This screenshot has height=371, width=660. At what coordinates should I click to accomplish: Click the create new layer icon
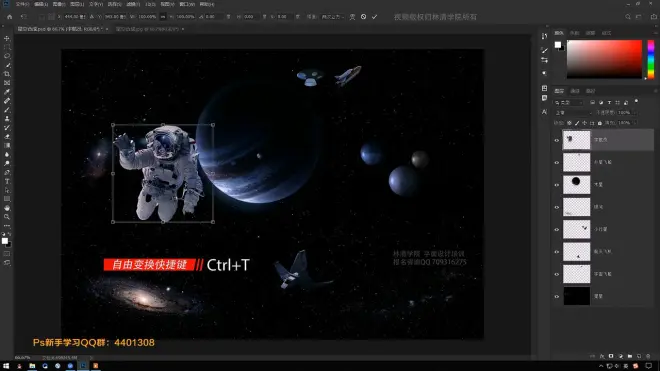click(x=639, y=356)
